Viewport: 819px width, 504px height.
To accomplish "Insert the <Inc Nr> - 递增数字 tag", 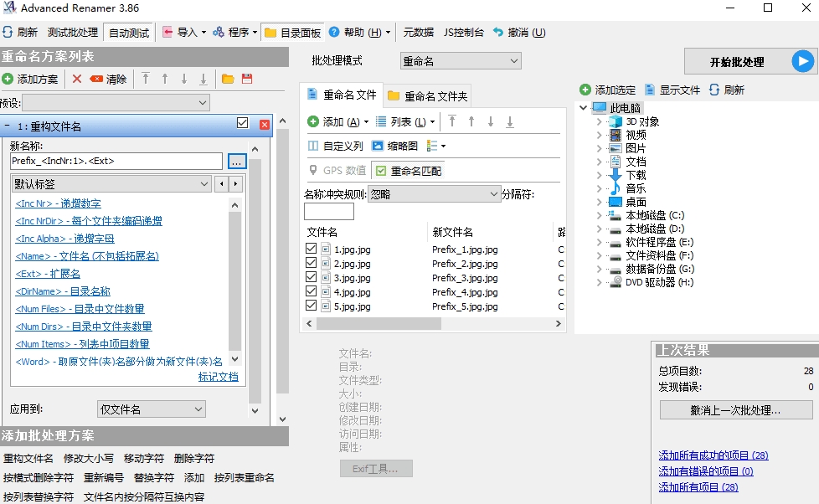I will pyautogui.click(x=58, y=203).
